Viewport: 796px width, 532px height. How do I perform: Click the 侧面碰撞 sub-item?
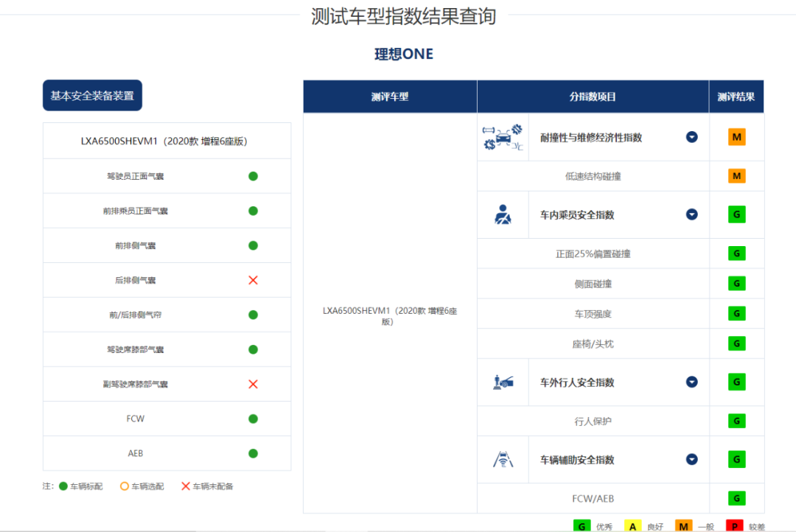pyautogui.click(x=593, y=284)
